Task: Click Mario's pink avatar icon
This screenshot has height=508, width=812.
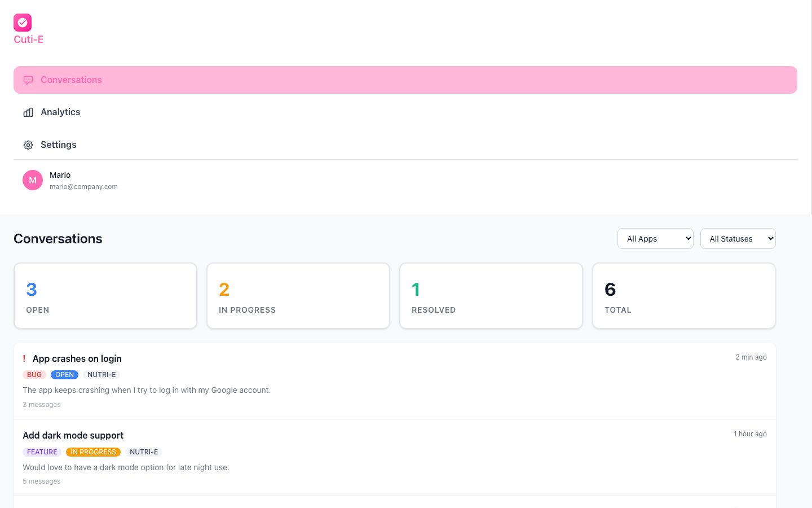Action: 33,179
